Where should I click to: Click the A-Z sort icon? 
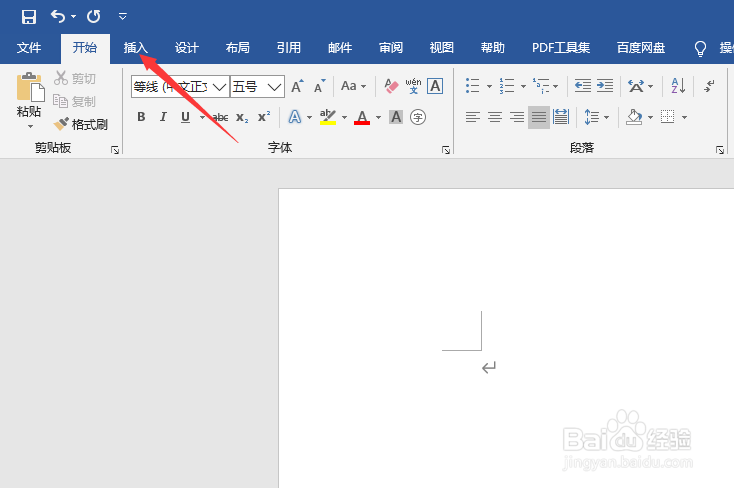click(678, 86)
